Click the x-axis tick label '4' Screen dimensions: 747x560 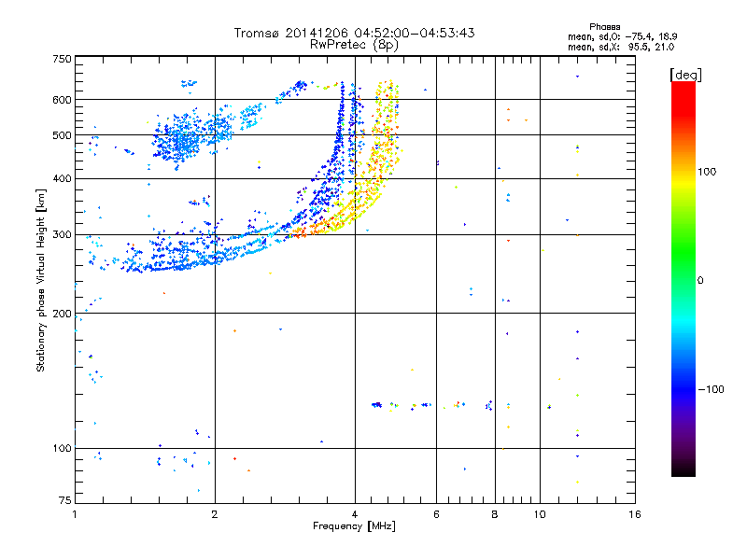point(355,514)
